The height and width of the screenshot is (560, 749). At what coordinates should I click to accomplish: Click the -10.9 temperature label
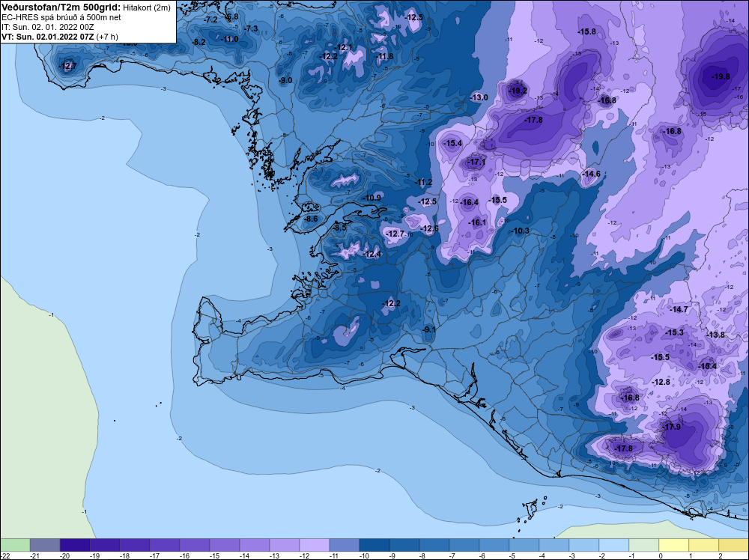pos(372,198)
